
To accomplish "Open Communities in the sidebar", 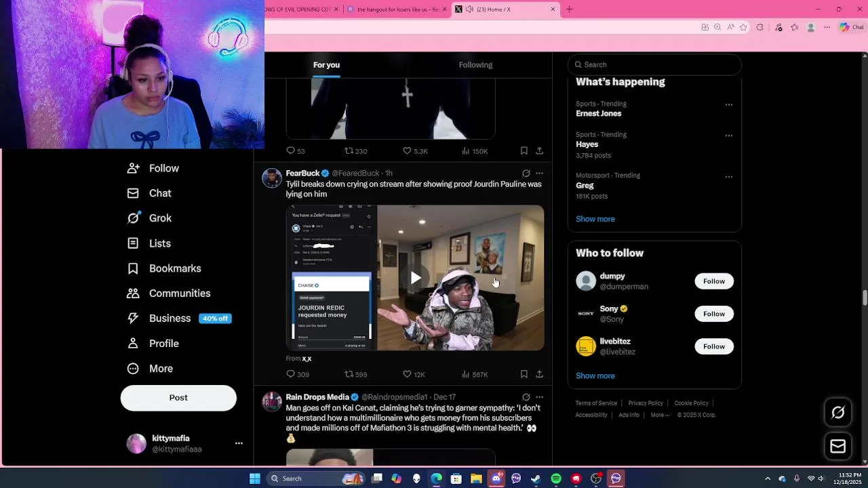I will tap(169, 293).
